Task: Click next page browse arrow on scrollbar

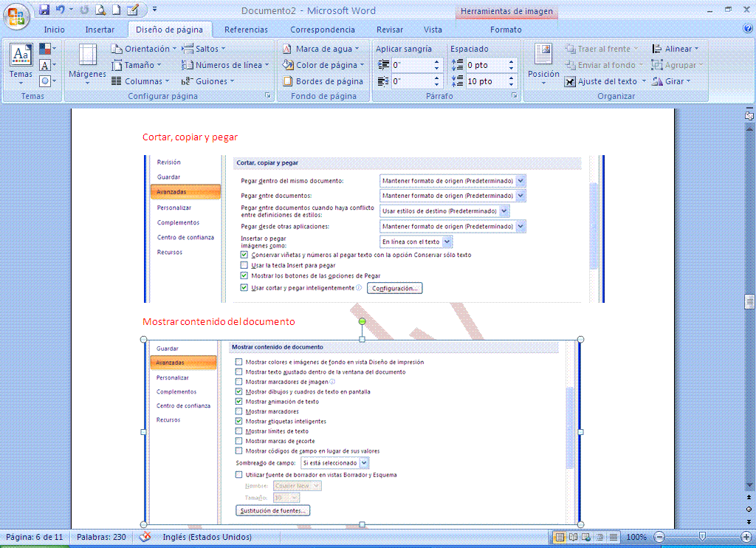Action: coord(749,521)
